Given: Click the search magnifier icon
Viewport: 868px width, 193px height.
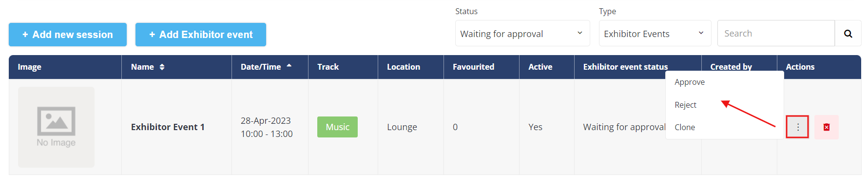Looking at the screenshot, I should pyautogui.click(x=848, y=34).
